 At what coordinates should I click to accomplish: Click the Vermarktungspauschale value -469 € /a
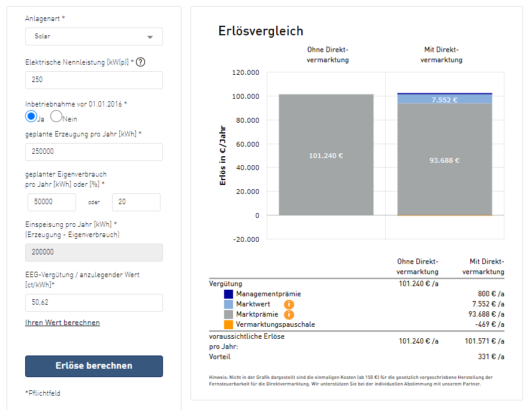pyautogui.click(x=489, y=324)
